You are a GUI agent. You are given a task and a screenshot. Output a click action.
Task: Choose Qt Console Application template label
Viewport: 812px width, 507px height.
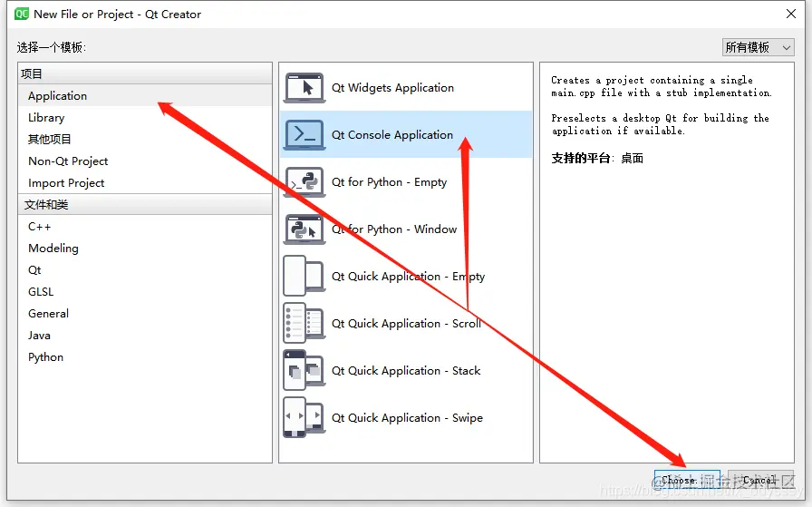click(x=392, y=135)
